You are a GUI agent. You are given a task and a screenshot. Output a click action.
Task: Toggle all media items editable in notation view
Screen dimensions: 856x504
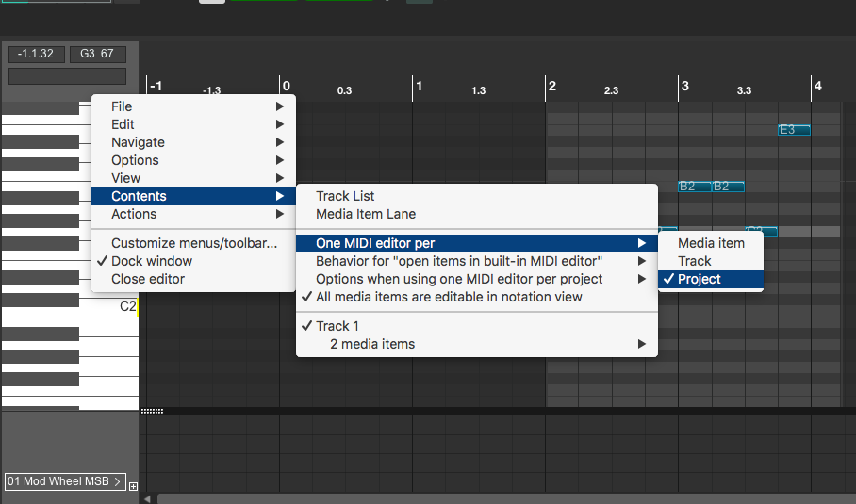pyautogui.click(x=449, y=297)
